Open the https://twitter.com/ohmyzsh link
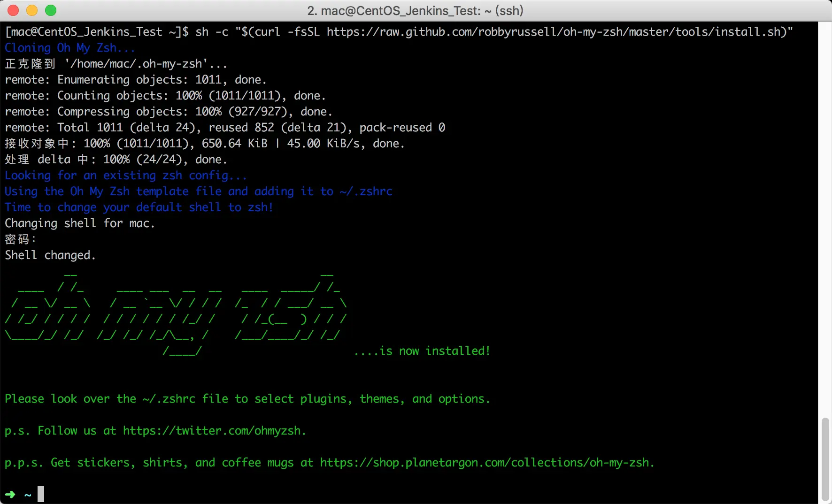Screen dimensions: 832x504 214,430
